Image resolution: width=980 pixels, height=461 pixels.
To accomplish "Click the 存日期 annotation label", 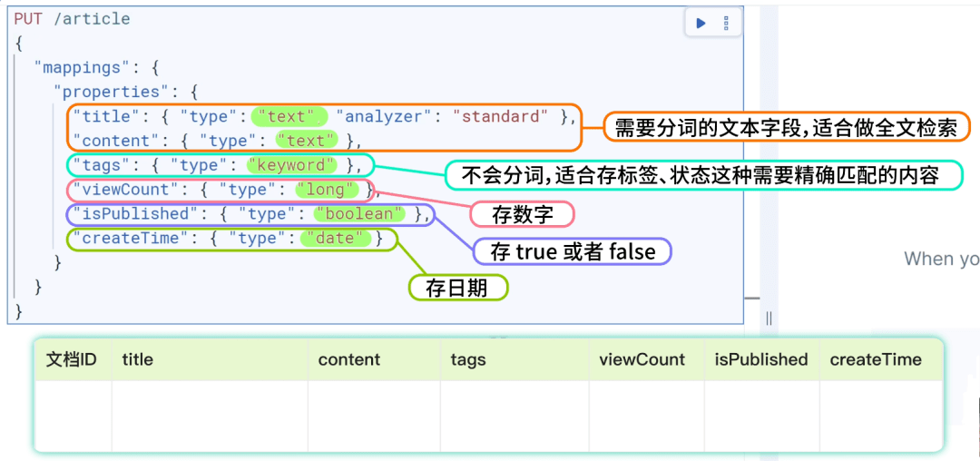I will coord(456,289).
